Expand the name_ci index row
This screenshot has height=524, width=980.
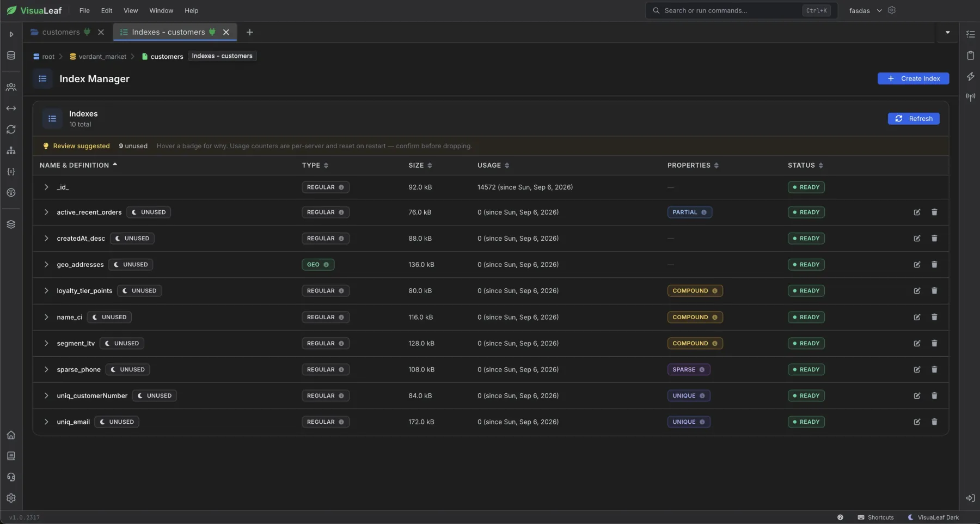pyautogui.click(x=46, y=317)
